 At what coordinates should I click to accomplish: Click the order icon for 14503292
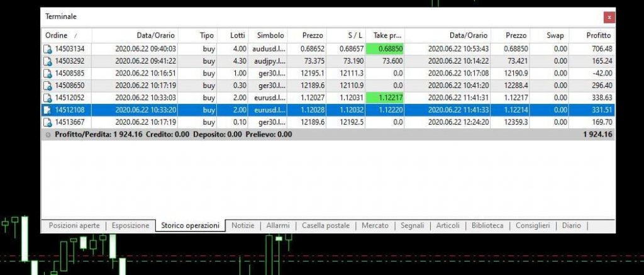pyautogui.click(x=48, y=62)
